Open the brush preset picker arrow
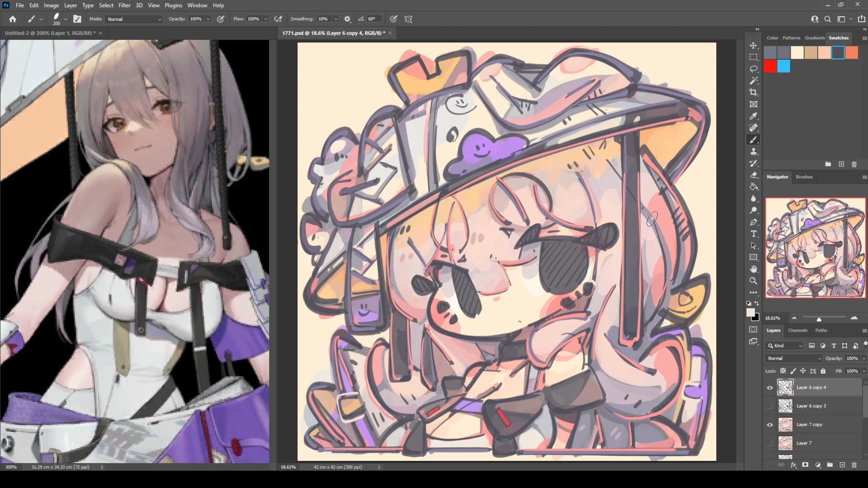 tap(66, 19)
